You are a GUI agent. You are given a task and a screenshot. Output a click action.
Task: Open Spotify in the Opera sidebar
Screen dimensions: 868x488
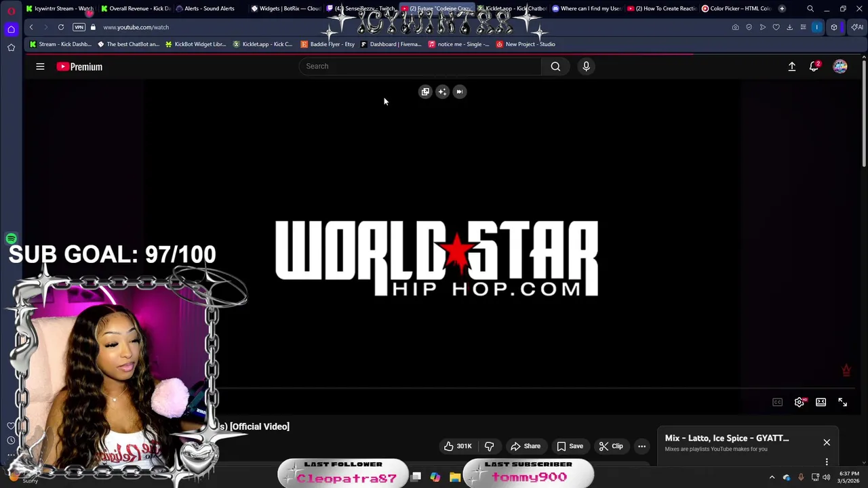[x=11, y=239]
